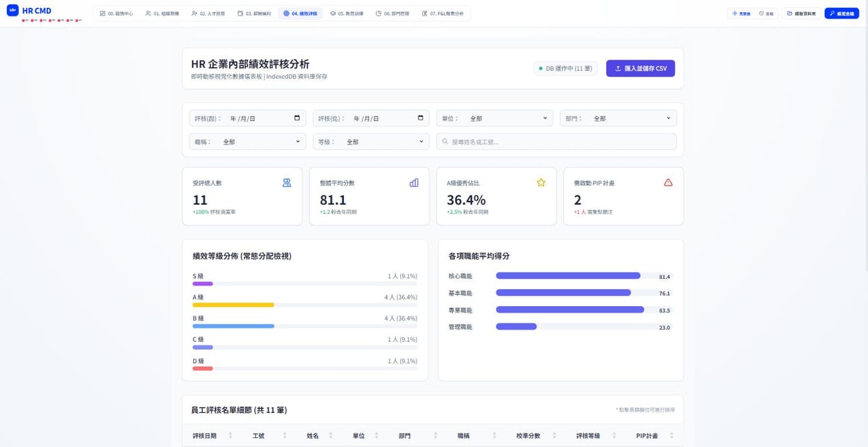The height and width of the screenshot is (447, 868).
Task: Click the 基本職能 score bar
Action: point(564,292)
